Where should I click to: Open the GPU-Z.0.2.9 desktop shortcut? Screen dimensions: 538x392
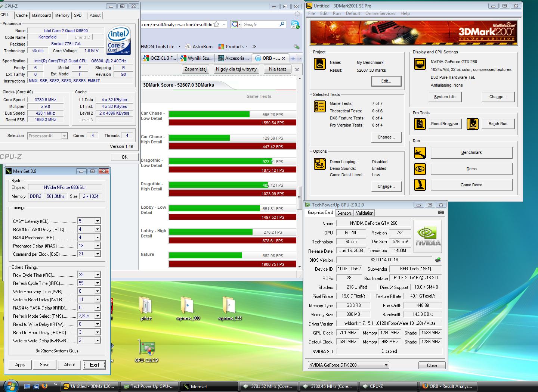click(146, 351)
